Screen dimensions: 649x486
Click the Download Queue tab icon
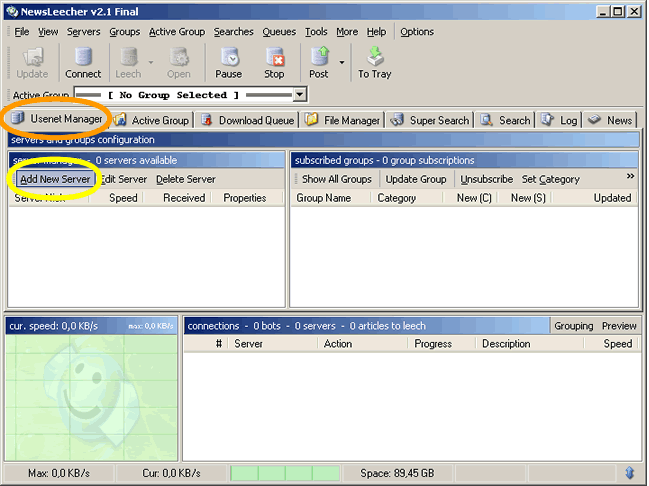(x=207, y=120)
